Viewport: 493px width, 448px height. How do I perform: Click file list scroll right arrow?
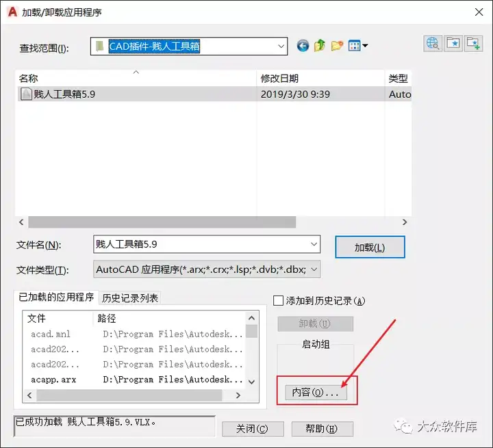click(x=405, y=222)
